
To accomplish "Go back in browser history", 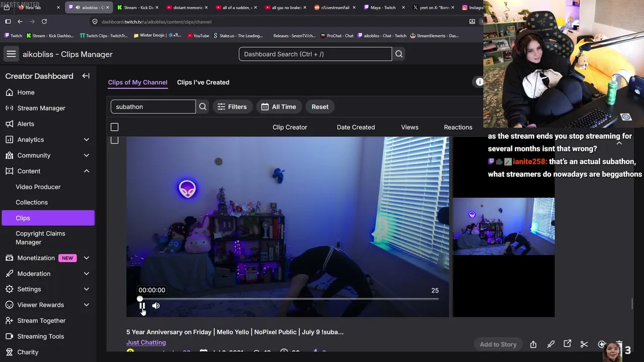I will pos(20,22).
